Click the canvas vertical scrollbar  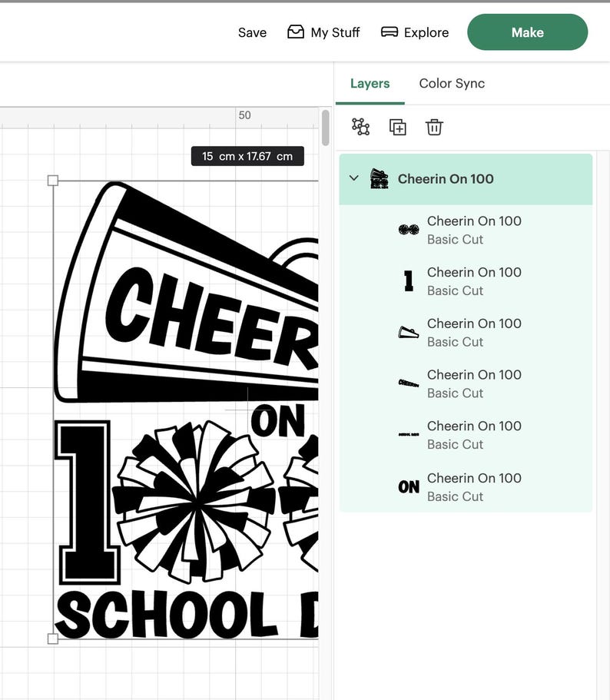(325, 128)
